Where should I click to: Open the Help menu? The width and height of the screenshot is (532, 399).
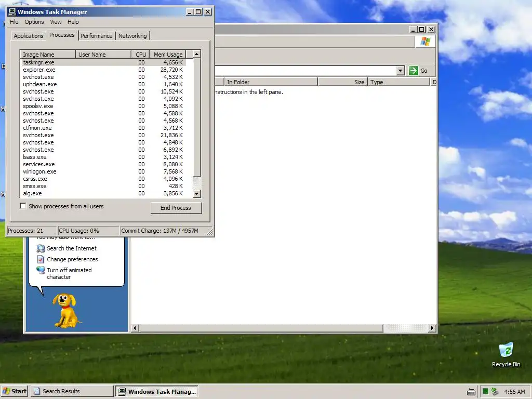pos(73,22)
